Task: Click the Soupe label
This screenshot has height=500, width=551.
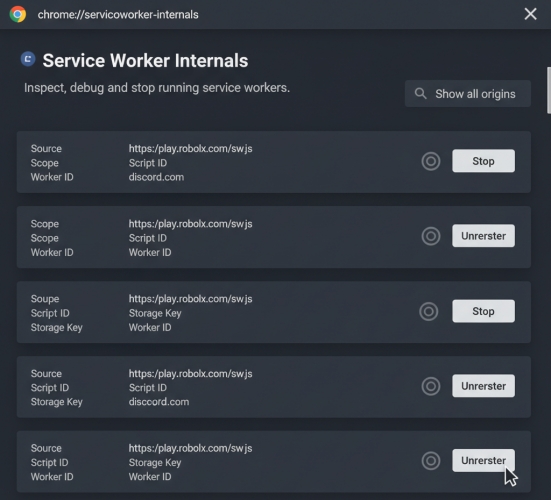Action: point(45,299)
